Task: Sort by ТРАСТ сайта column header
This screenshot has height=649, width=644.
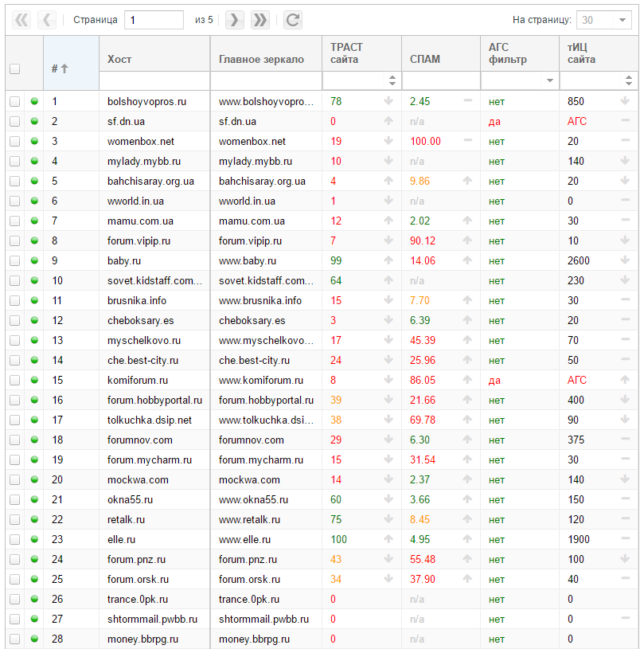Action: pyautogui.click(x=361, y=54)
